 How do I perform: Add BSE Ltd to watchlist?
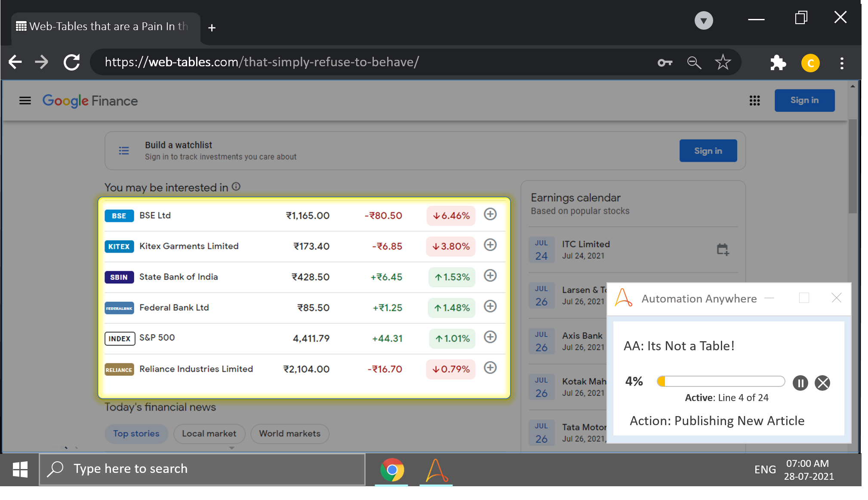[490, 214]
